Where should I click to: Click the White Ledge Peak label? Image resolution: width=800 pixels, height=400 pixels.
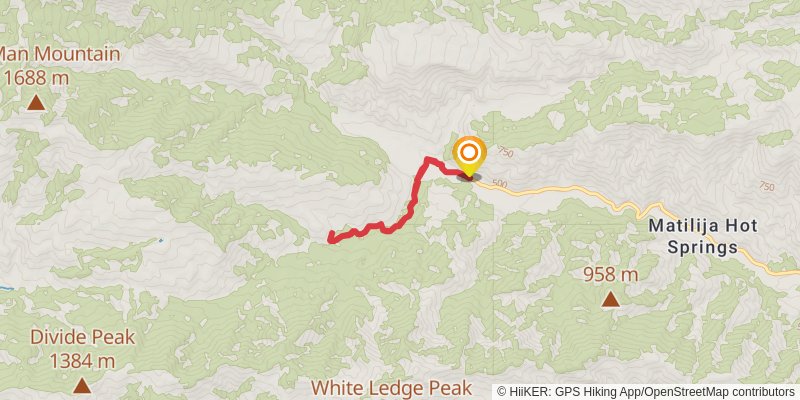(392, 387)
